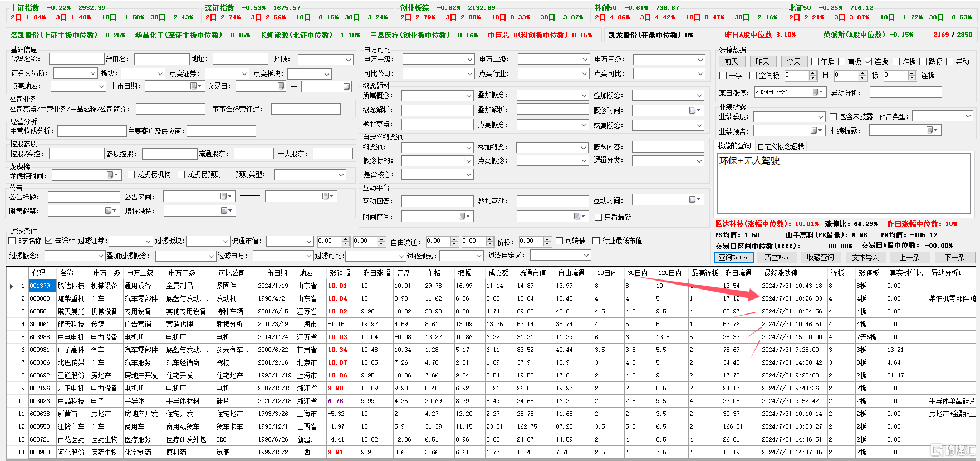Enable the 龙虎榜预测 checkbox
980x461 pixels.
click(x=181, y=174)
